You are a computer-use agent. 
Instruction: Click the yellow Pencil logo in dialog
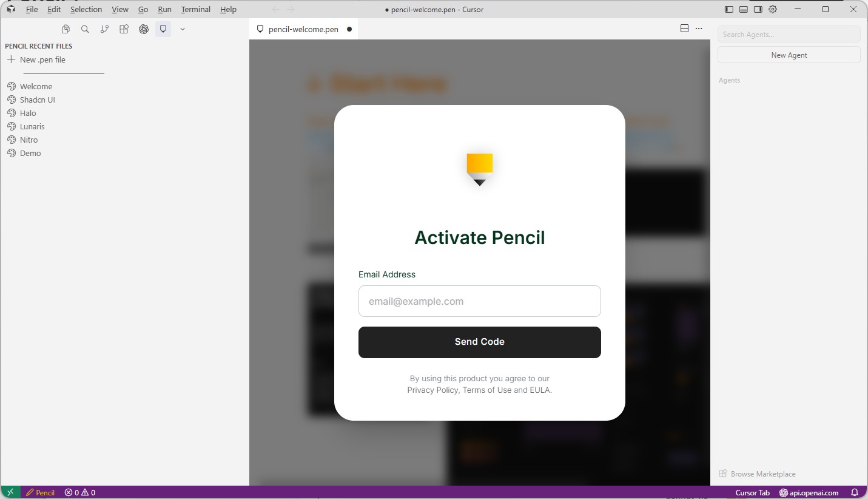pyautogui.click(x=480, y=169)
